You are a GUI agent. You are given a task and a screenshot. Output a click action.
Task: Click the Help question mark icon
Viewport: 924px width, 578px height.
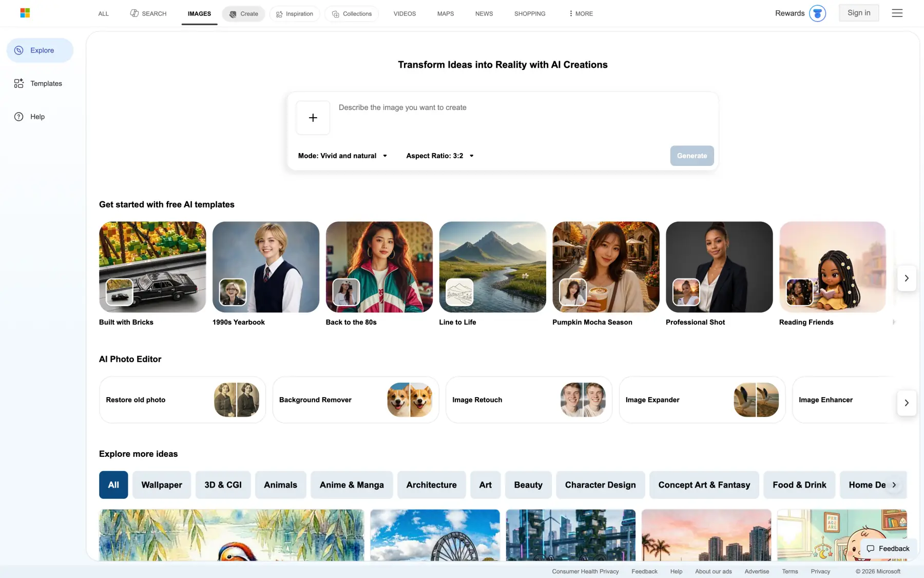[19, 117]
